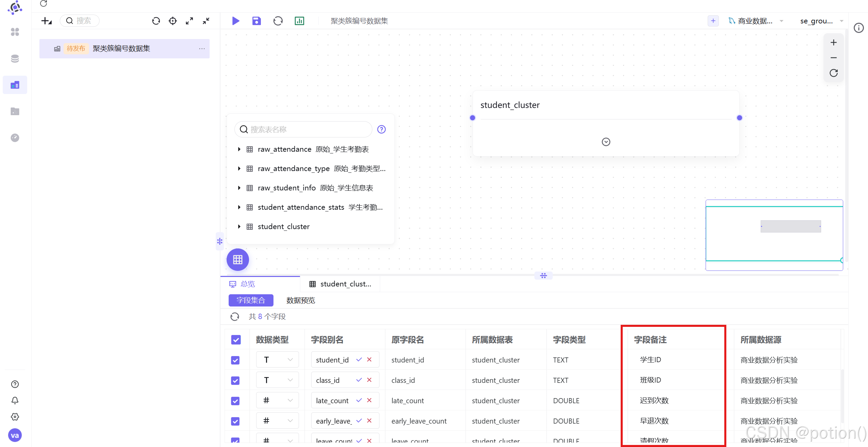
Task: Edit the student_id alias field
Action: (332, 360)
